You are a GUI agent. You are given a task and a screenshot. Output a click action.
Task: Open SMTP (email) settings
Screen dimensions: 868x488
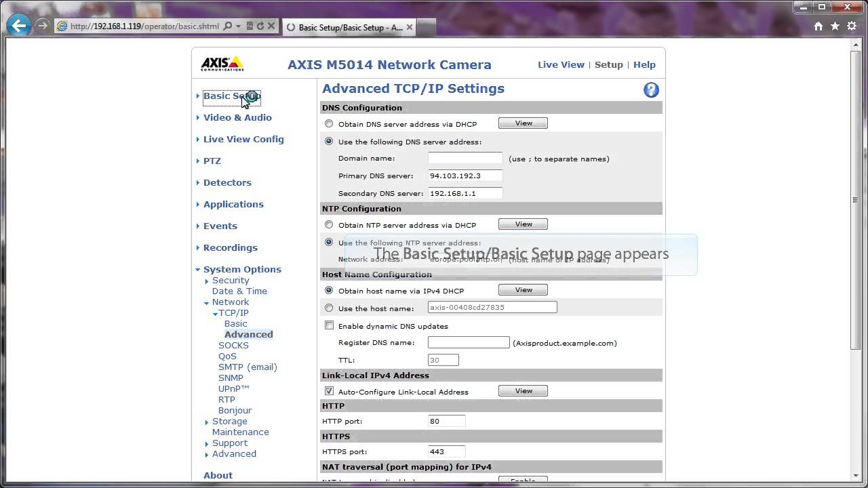click(248, 367)
